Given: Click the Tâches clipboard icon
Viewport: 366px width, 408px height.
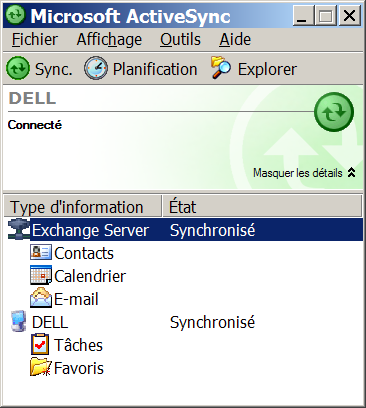Looking at the screenshot, I should point(40,344).
